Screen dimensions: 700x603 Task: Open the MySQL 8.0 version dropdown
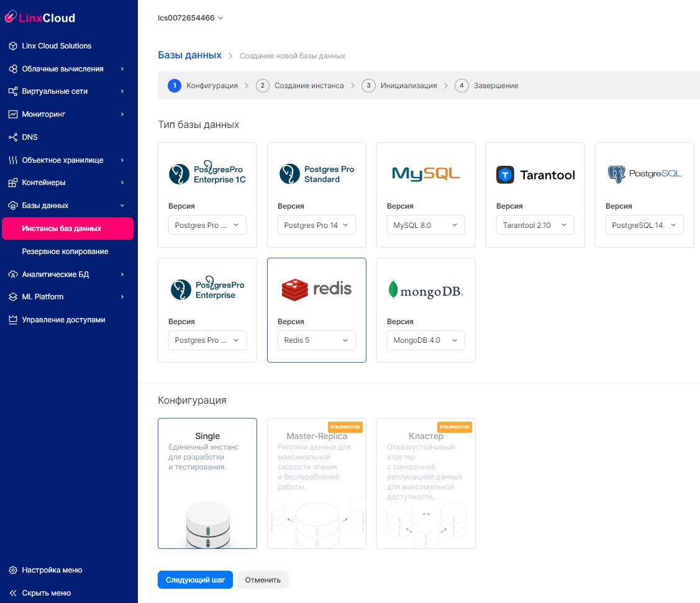(x=426, y=225)
